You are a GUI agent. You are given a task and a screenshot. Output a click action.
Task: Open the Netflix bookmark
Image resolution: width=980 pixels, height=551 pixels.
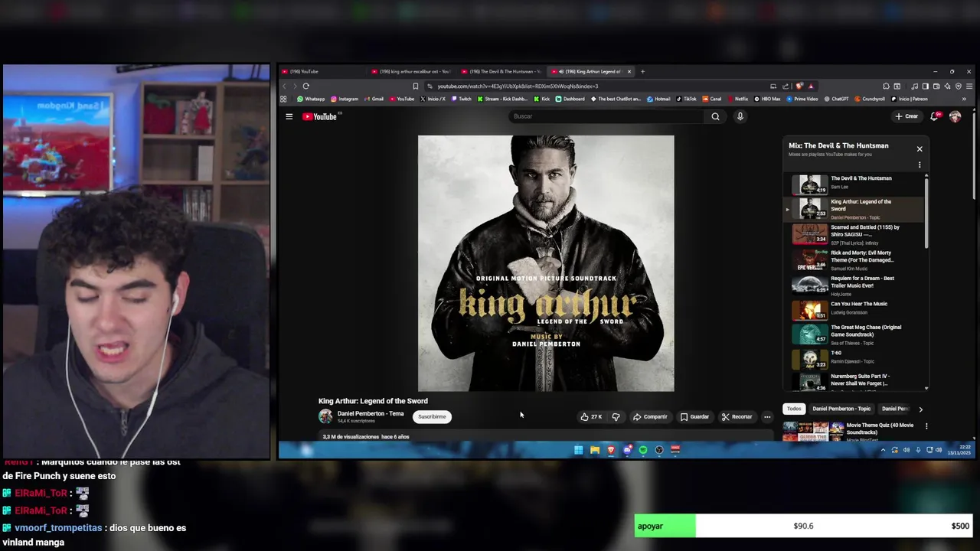(x=738, y=99)
